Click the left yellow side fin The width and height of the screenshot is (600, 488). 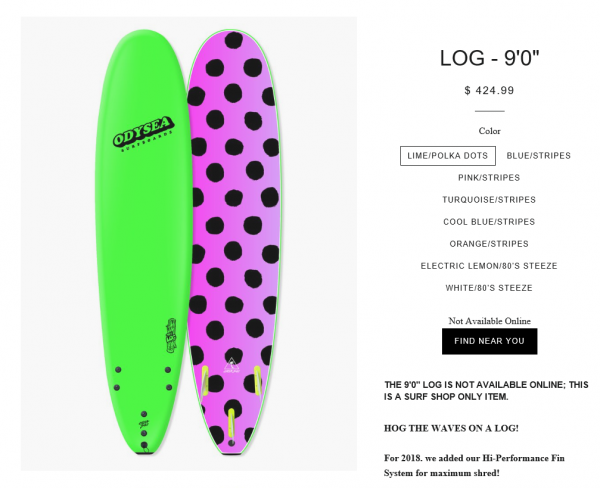tap(207, 378)
